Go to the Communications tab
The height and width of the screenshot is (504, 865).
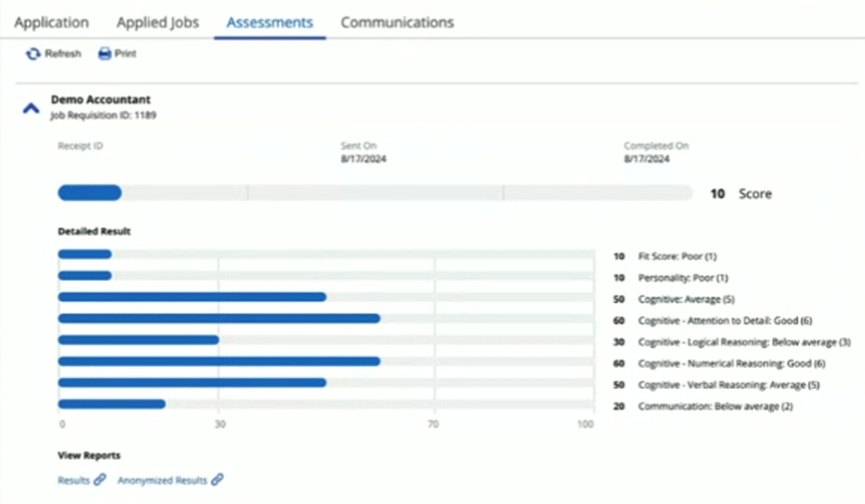pos(397,23)
